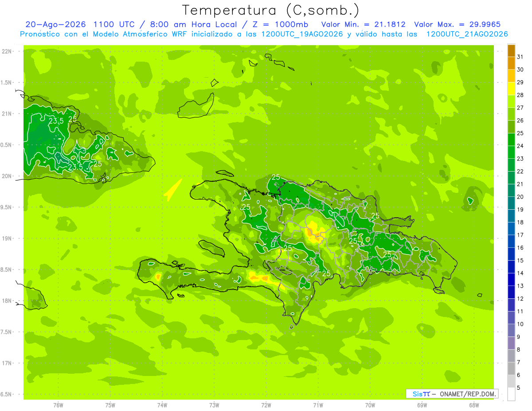Click the orange-yellow 29–30 legend band
The height and width of the screenshot is (411, 532).
point(511,76)
